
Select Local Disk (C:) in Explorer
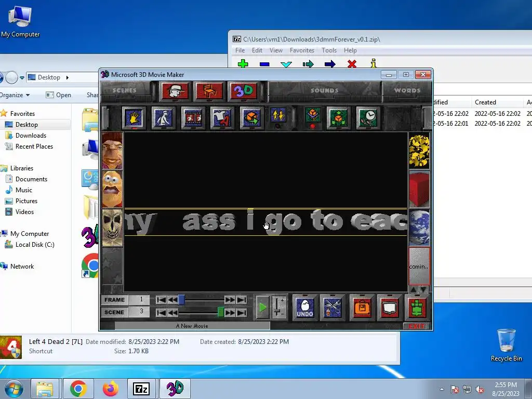tap(35, 245)
